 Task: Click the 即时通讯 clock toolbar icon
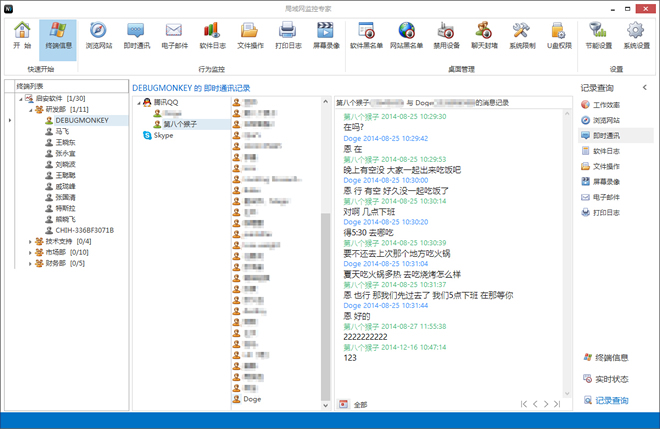click(x=138, y=35)
